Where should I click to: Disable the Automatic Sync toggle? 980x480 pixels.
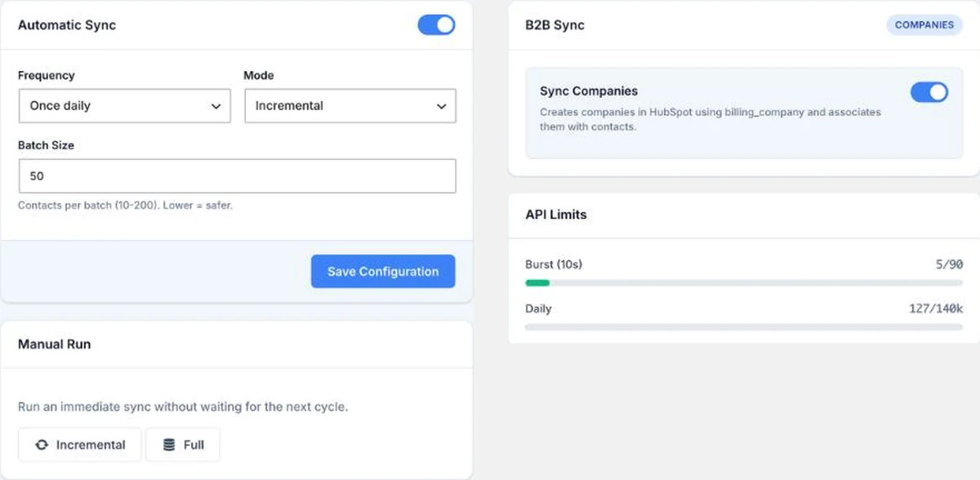coord(436,25)
